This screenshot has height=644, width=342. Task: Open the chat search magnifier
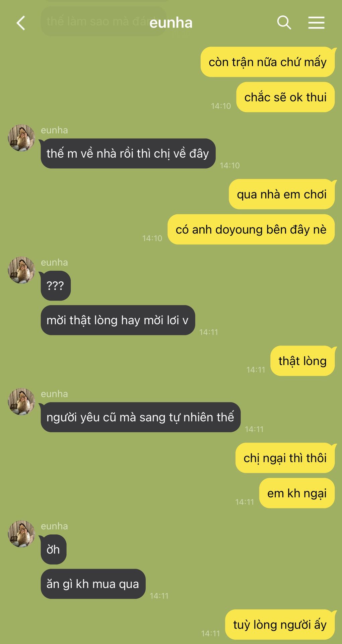coord(284,23)
